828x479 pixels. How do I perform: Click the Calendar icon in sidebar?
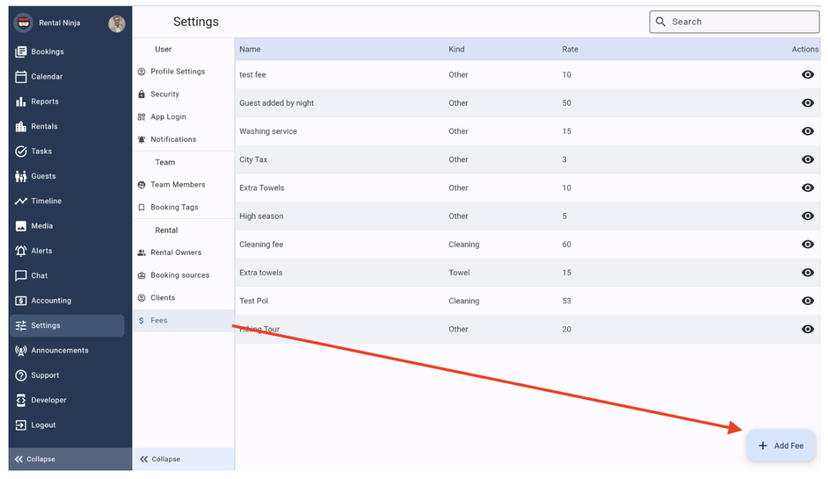21,77
